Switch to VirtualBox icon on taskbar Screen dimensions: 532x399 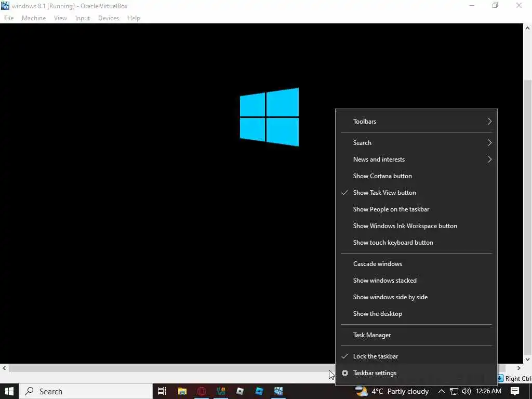[278, 391]
